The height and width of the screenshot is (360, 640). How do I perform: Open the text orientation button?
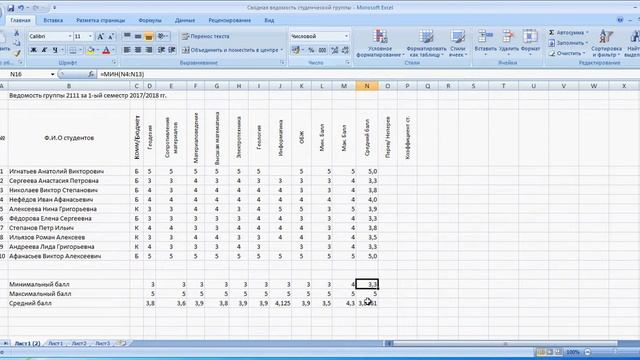click(x=163, y=36)
